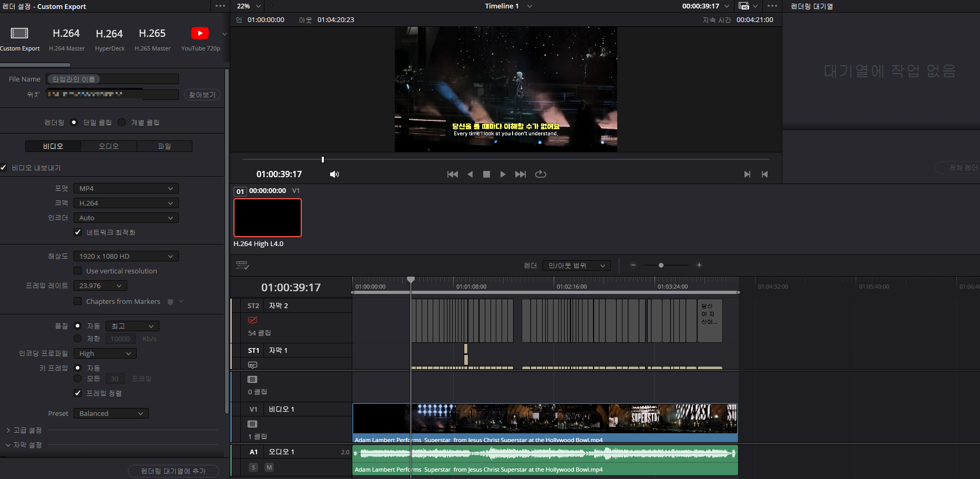This screenshot has width=980, height=479.
Task: Switch to 파일 tab
Action: [x=165, y=146]
